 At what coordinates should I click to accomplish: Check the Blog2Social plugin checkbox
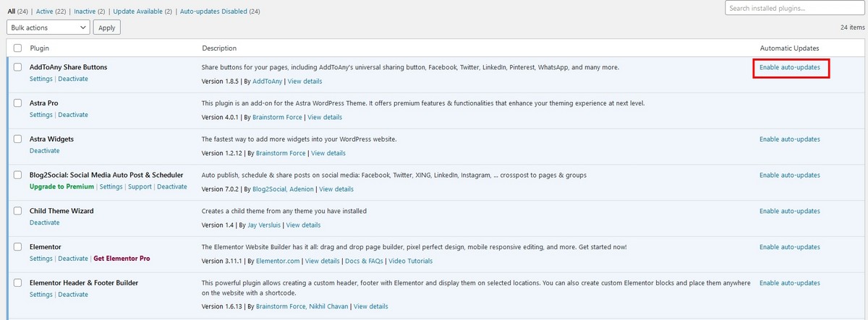click(18, 175)
